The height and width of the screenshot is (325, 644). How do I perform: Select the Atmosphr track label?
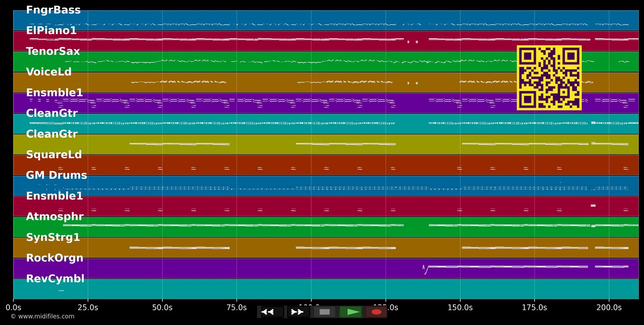coord(55,217)
